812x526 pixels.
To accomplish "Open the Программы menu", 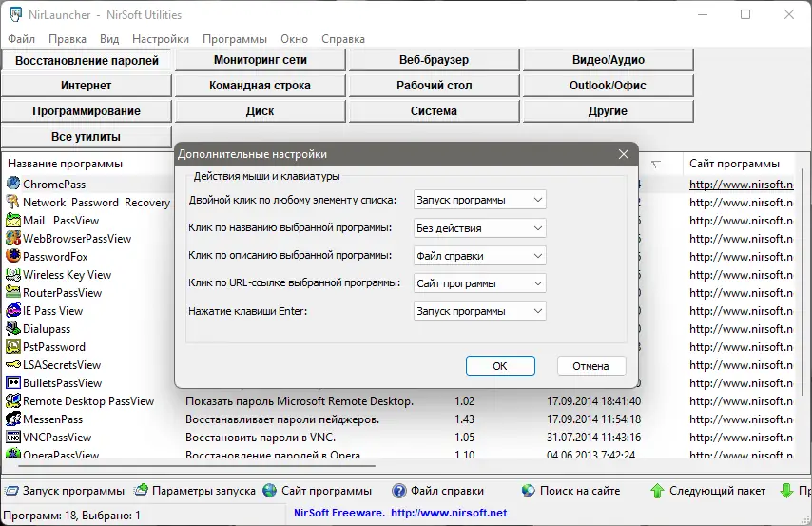I will (235, 39).
